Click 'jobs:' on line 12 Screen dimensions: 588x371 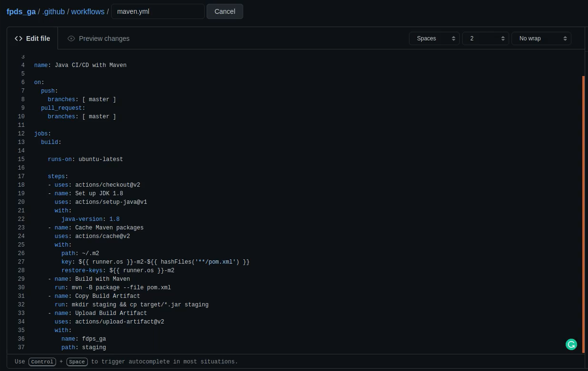click(43, 133)
